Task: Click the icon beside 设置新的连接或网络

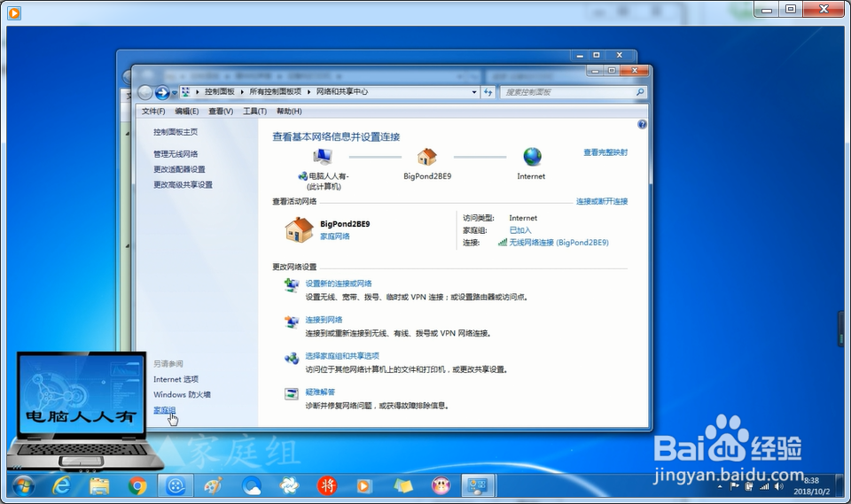Action: pyautogui.click(x=292, y=285)
